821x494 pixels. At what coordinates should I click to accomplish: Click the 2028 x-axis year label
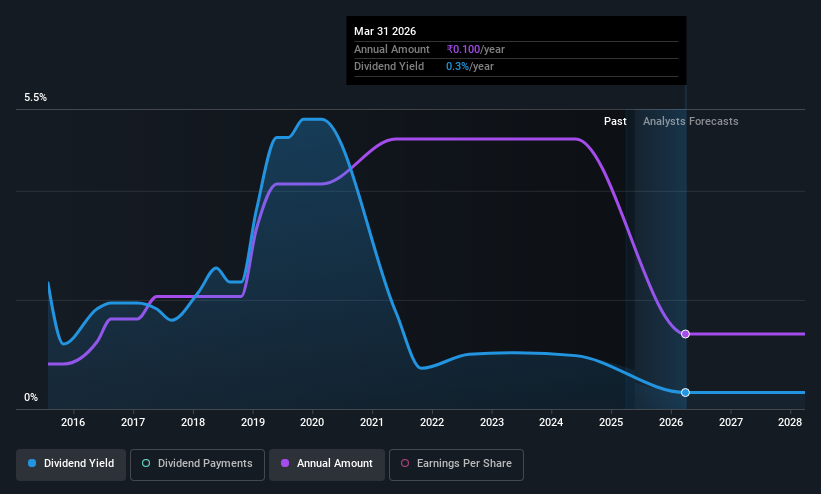point(790,422)
